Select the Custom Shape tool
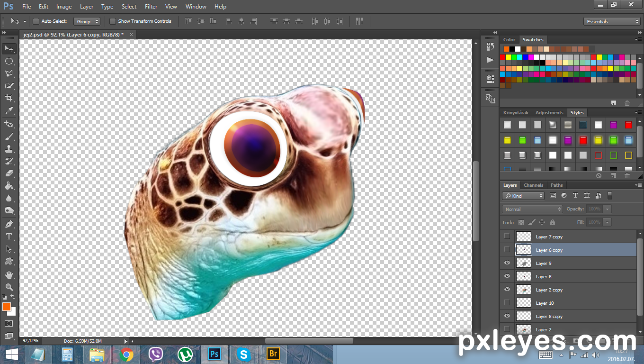The image size is (644, 364). [x=9, y=261]
